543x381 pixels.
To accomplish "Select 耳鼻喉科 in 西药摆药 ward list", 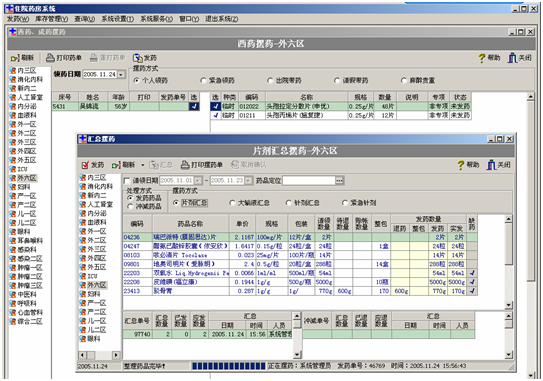I will [26, 241].
